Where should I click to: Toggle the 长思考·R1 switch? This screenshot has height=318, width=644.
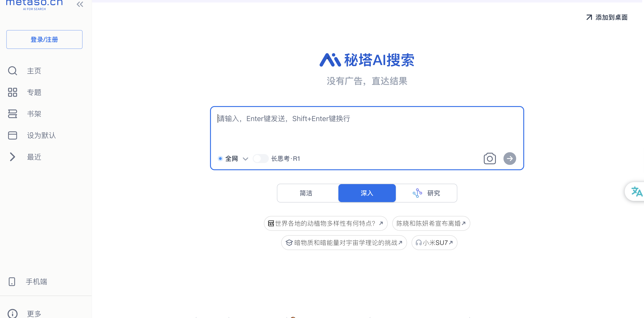click(x=261, y=159)
